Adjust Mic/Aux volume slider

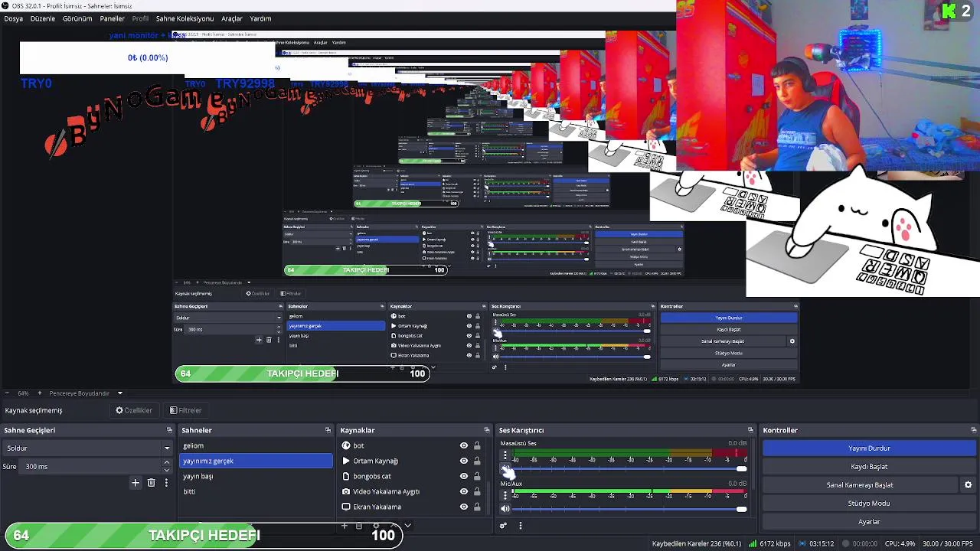(628, 509)
